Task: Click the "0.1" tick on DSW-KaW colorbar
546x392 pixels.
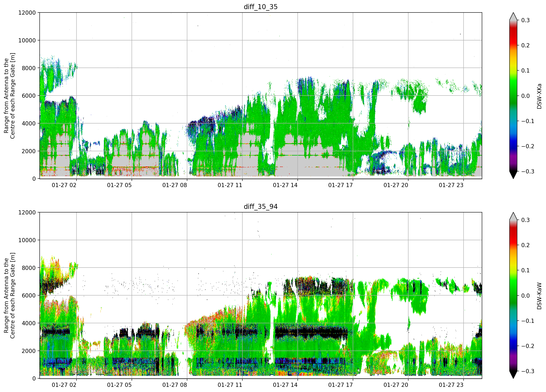Action: (526, 270)
